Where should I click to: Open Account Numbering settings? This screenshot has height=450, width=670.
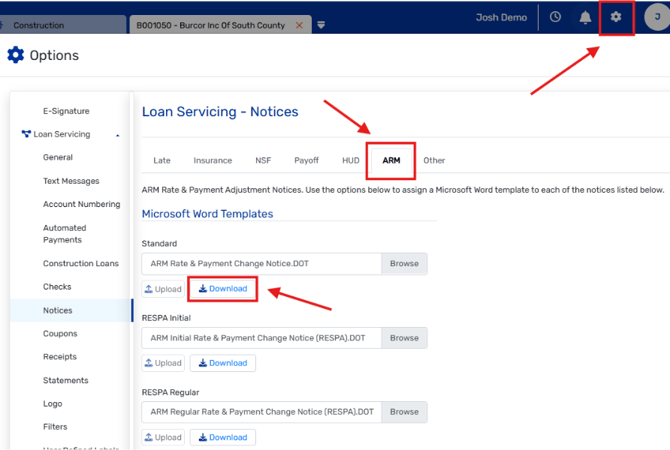click(x=82, y=204)
